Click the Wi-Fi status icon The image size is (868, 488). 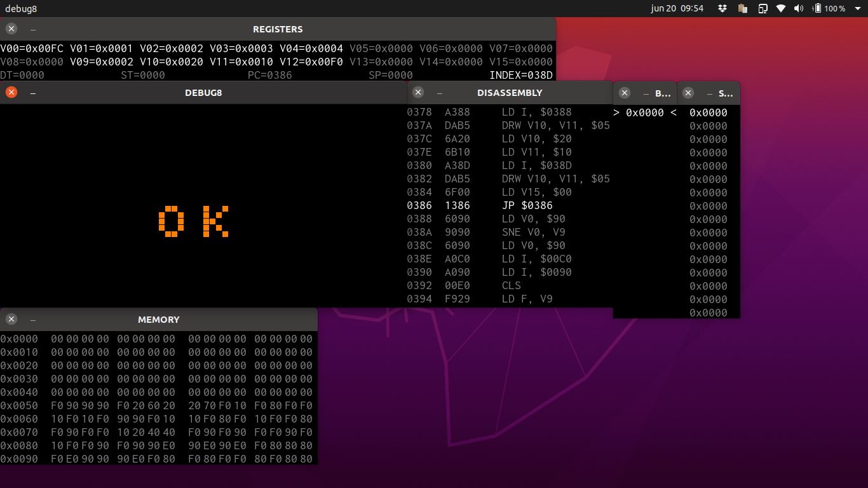[x=781, y=9]
